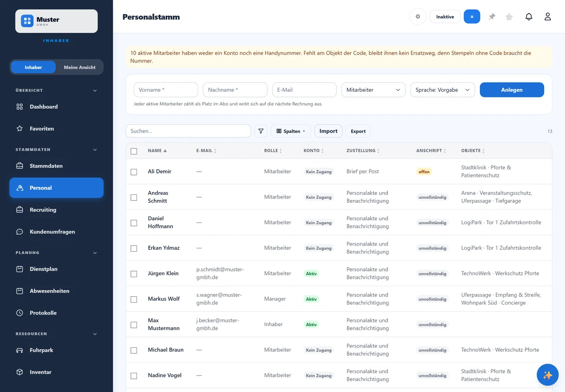Tick the select-all checkbox in table header

pos(134,151)
